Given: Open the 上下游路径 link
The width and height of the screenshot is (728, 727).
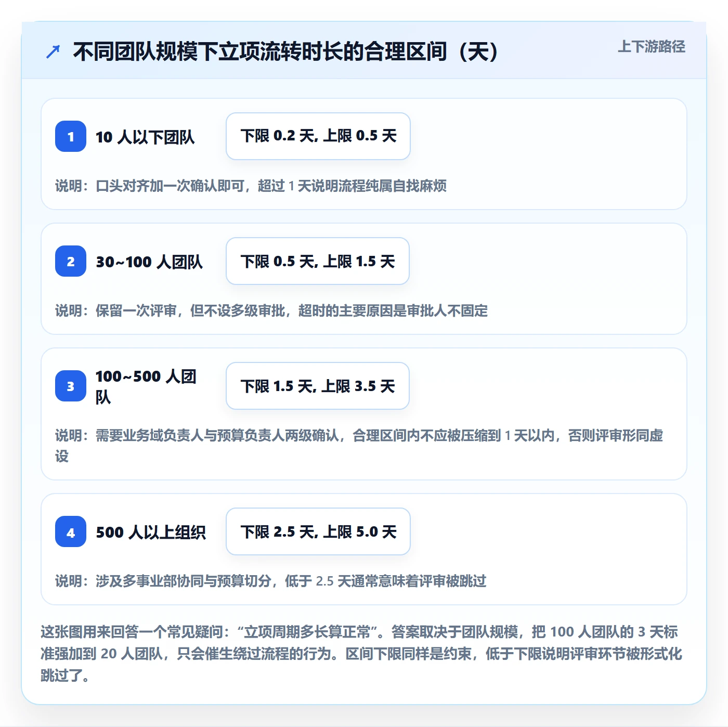Looking at the screenshot, I should tap(651, 47).
